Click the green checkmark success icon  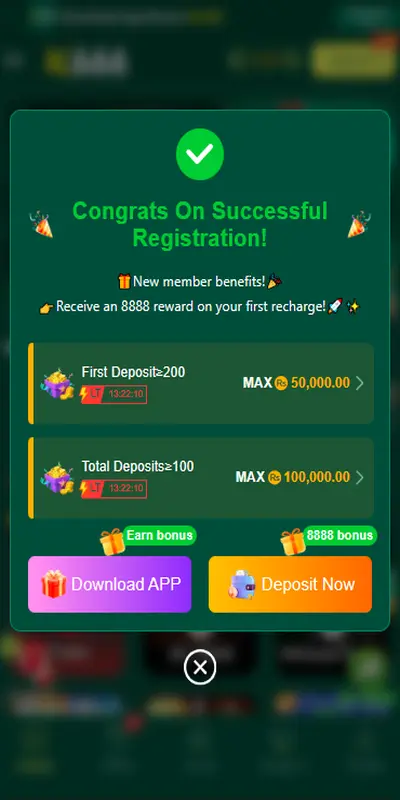(x=200, y=154)
